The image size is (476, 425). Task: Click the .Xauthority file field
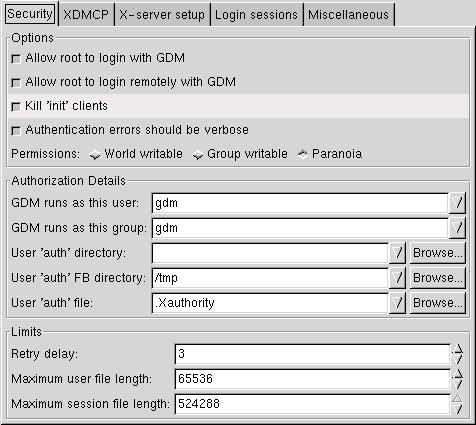pyautogui.click(x=270, y=303)
